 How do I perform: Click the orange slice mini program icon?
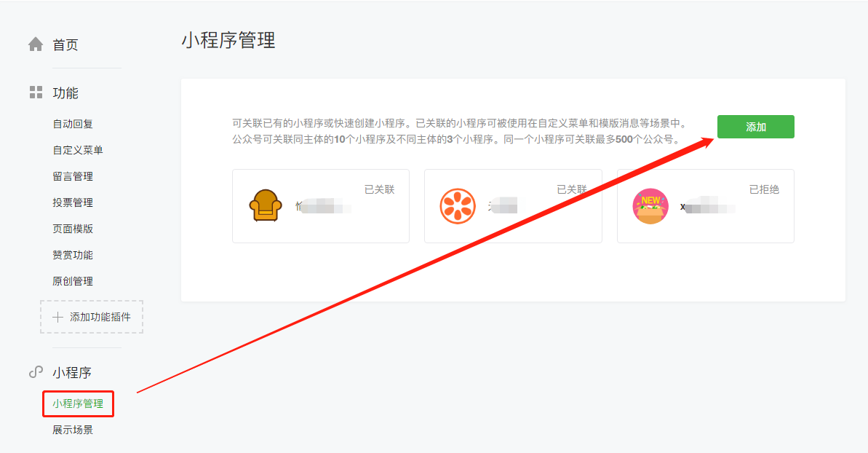coord(458,206)
